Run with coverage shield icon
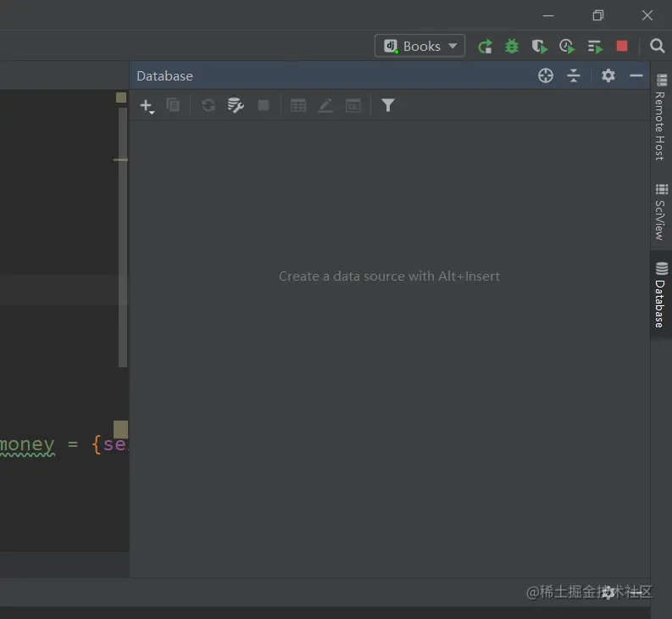The width and height of the screenshot is (672, 619). 540,47
